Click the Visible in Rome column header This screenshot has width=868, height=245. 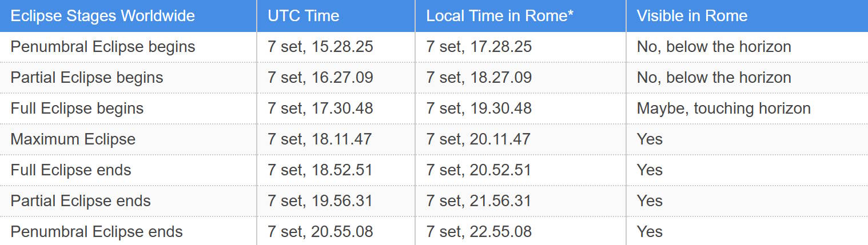pos(692,15)
